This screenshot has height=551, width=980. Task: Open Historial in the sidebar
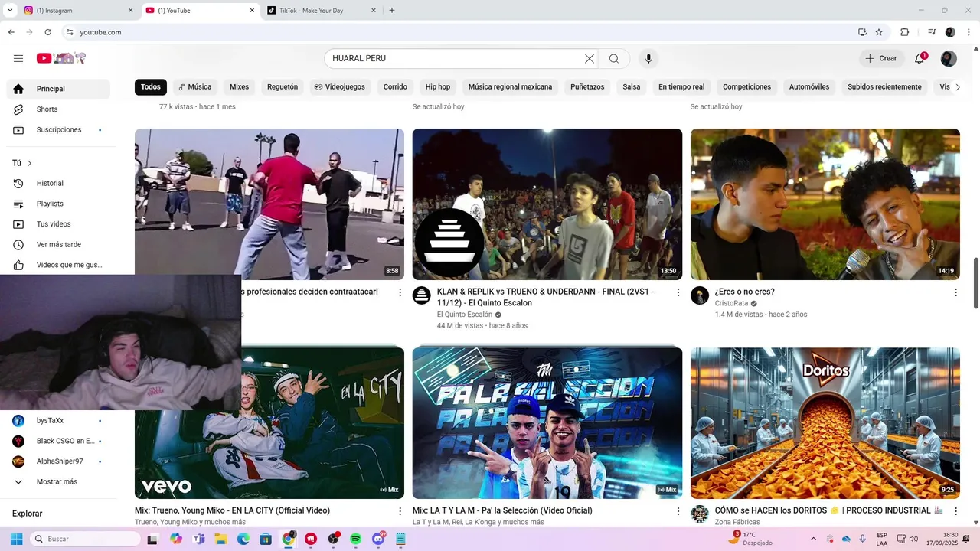click(58, 184)
